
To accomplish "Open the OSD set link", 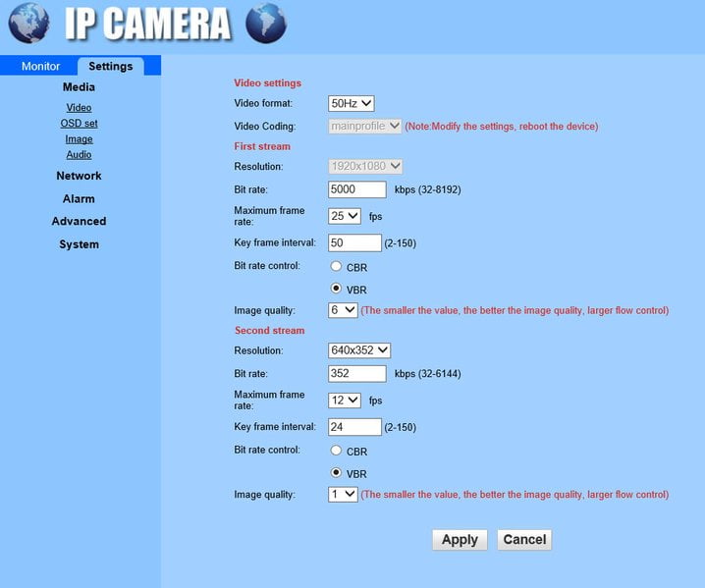I will [79, 123].
